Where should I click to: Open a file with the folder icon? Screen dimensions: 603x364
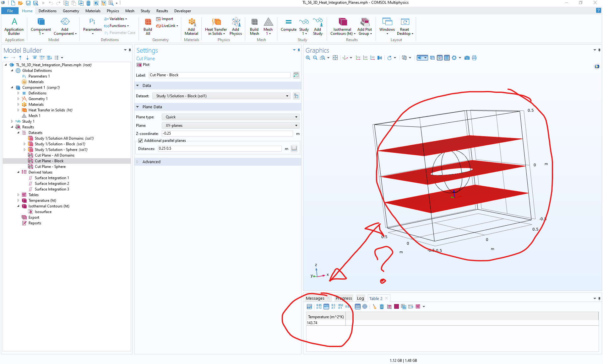click(x=20, y=3)
